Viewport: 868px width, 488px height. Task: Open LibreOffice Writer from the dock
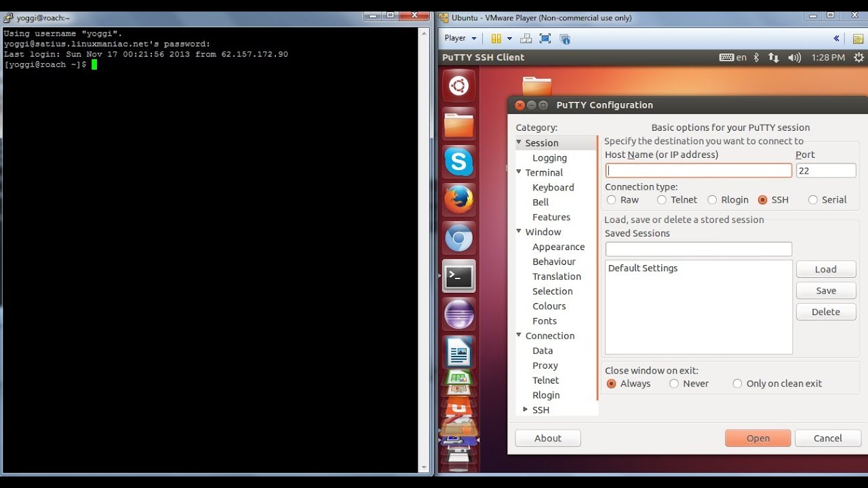(459, 352)
